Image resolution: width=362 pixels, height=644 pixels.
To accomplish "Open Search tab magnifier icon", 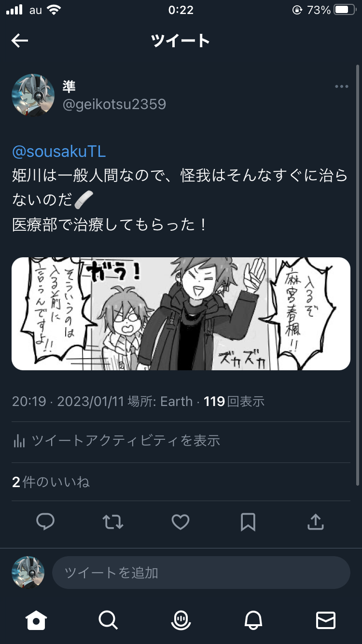I will [108, 620].
